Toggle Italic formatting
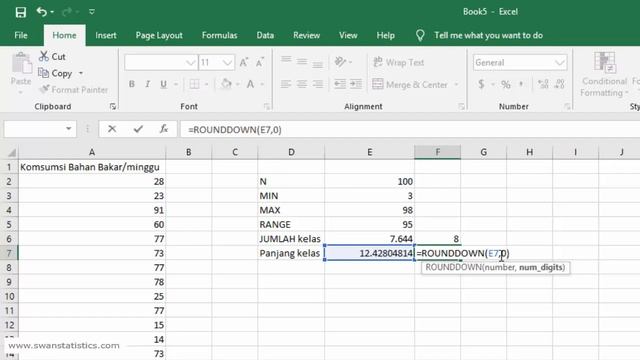This screenshot has height=360, width=640. 147,84
